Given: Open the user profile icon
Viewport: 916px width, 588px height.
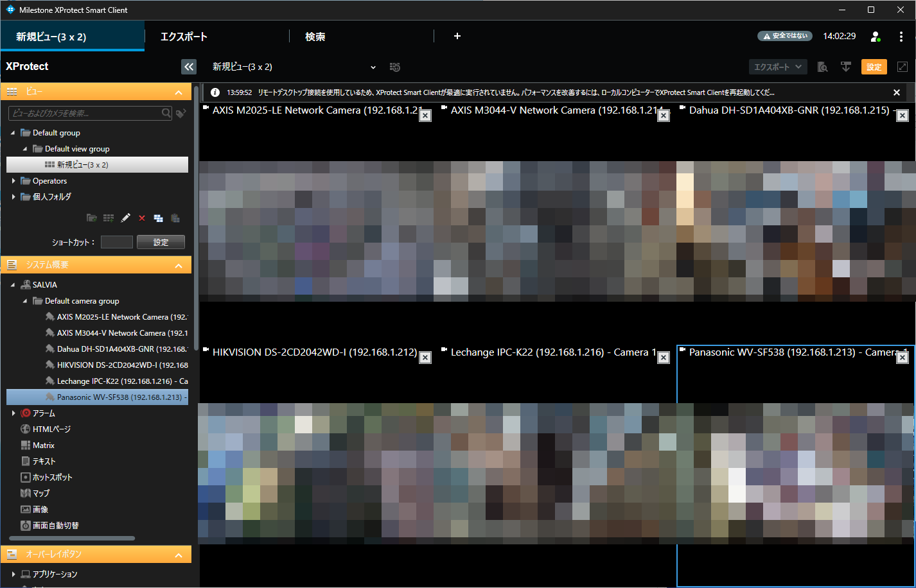Looking at the screenshot, I should pos(875,37).
